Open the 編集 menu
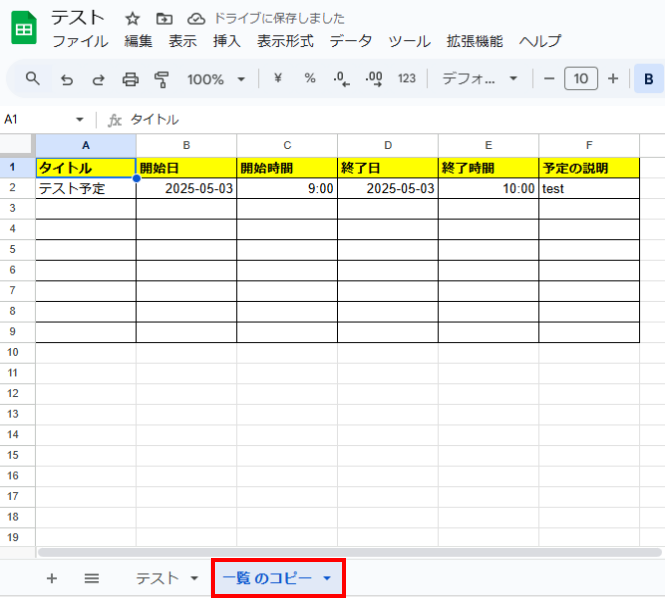Screen dimensions: 665x598 (138, 41)
